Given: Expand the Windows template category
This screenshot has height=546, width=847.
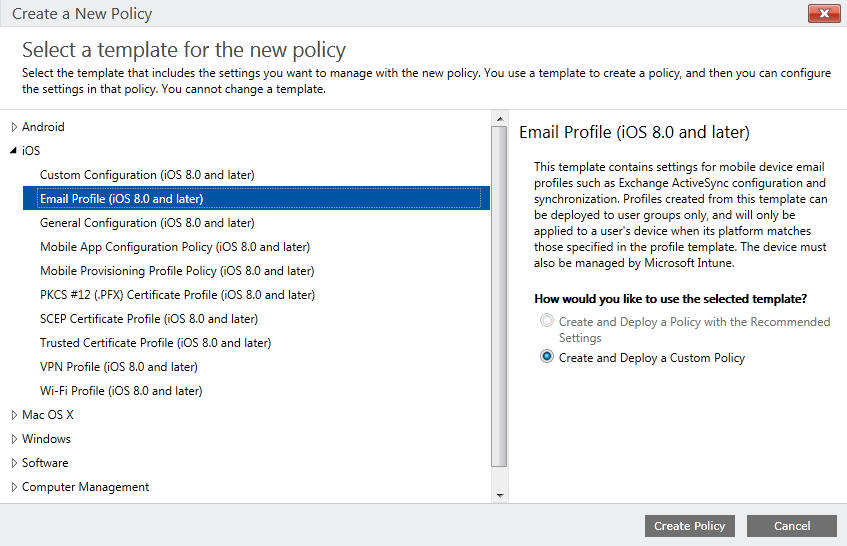Looking at the screenshot, I should pyautogui.click(x=15, y=439).
